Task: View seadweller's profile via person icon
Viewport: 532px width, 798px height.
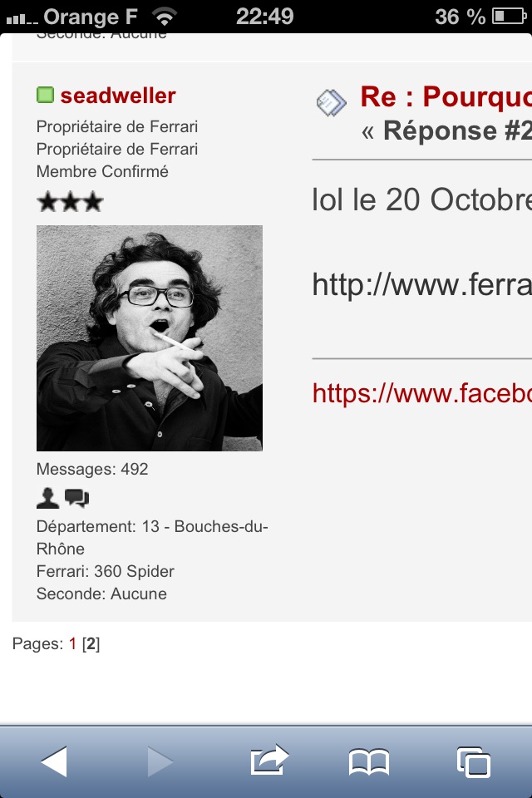Action: coord(48,498)
